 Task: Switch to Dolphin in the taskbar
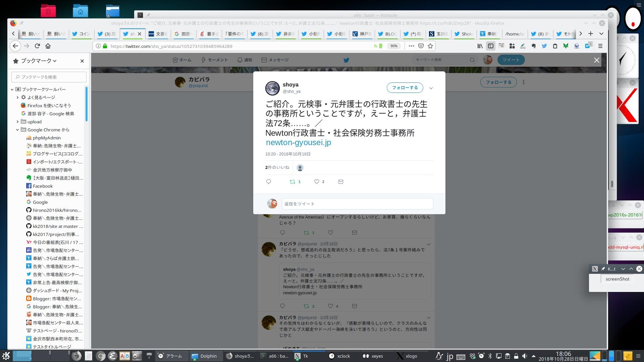204,356
